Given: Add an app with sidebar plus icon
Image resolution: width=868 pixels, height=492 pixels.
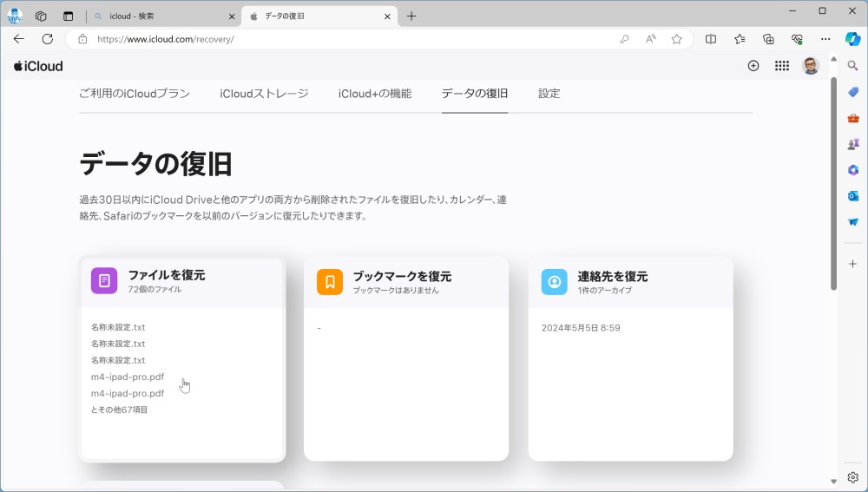Looking at the screenshot, I should (x=853, y=264).
